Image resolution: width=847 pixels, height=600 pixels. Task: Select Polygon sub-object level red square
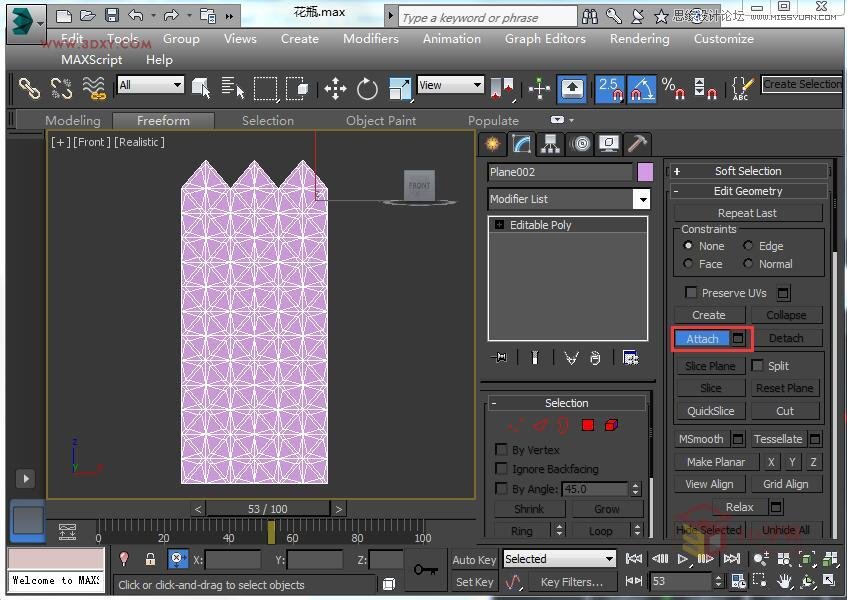coord(588,425)
